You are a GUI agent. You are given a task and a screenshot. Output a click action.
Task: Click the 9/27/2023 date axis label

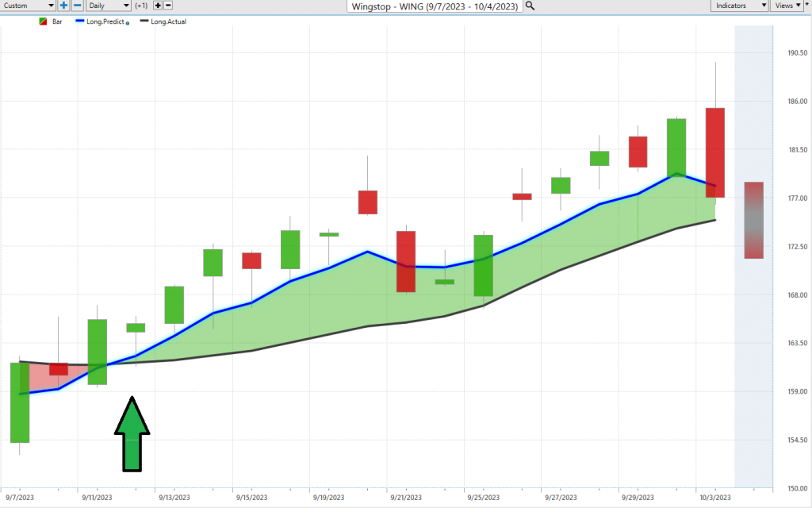tap(561, 498)
